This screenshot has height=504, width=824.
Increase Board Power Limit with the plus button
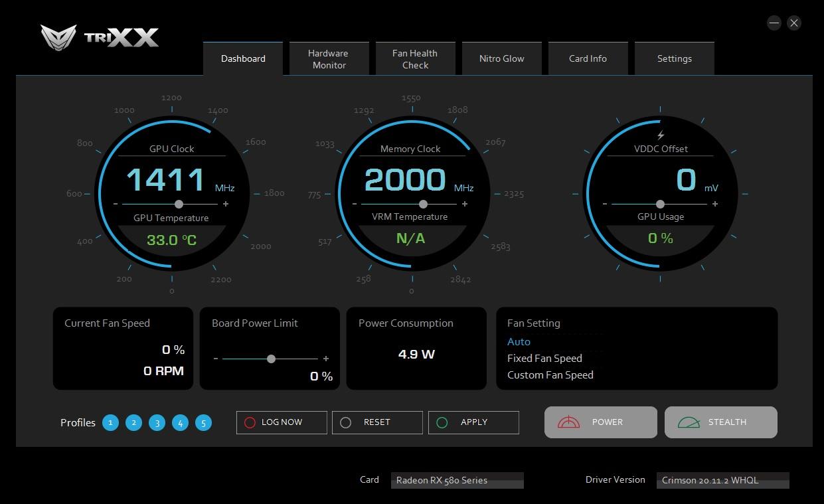326,359
